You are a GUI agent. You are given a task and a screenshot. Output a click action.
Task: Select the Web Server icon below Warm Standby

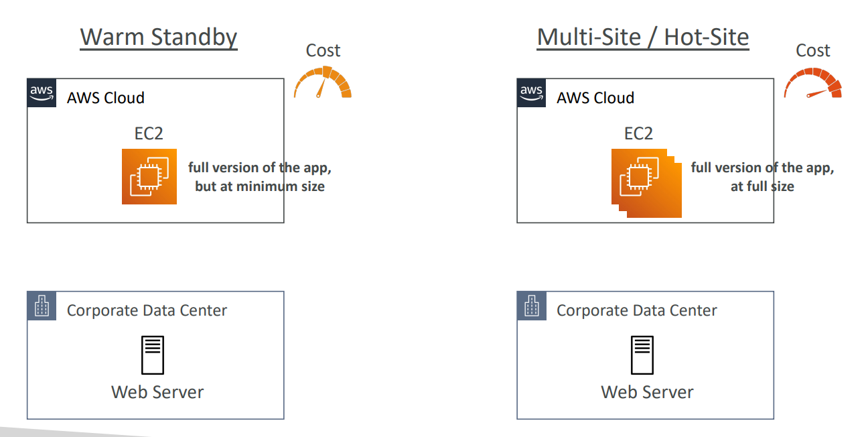pos(153,355)
